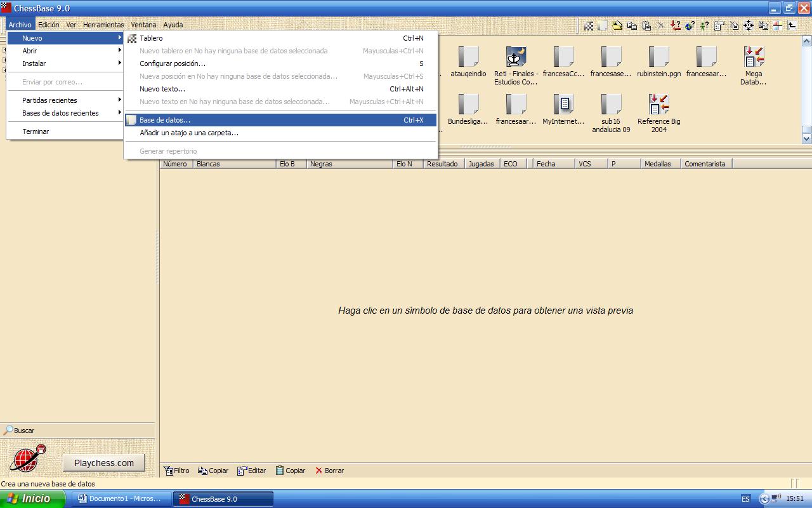Open the Ver menu
This screenshot has width=812, height=508.
71,25
